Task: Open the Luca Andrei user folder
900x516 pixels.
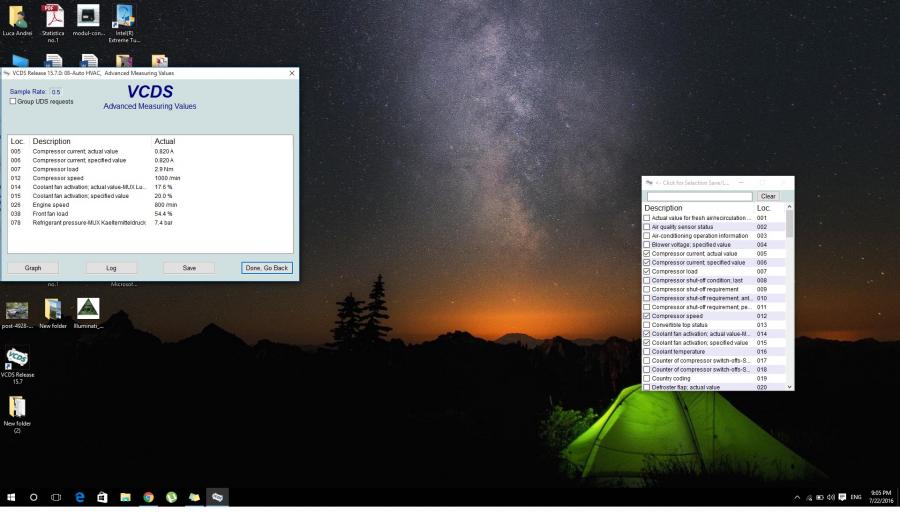Action: point(17,16)
